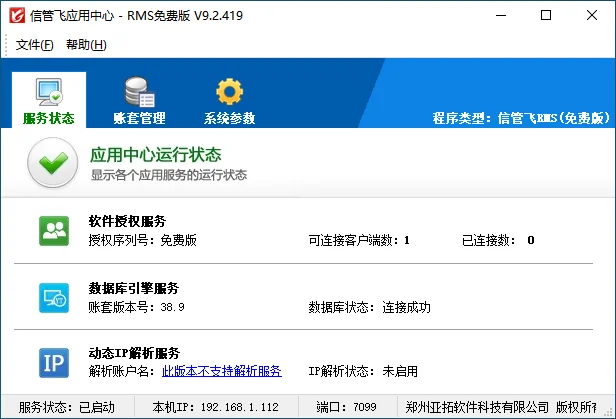
Task: Open the 此版本不支持解析服务 link
Action: pos(222,371)
